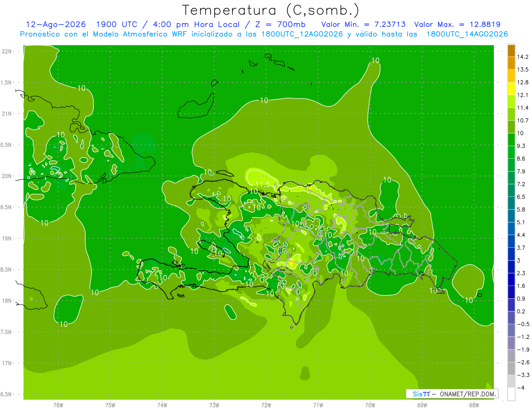Click the "3.7" color scale label

coord(522,247)
